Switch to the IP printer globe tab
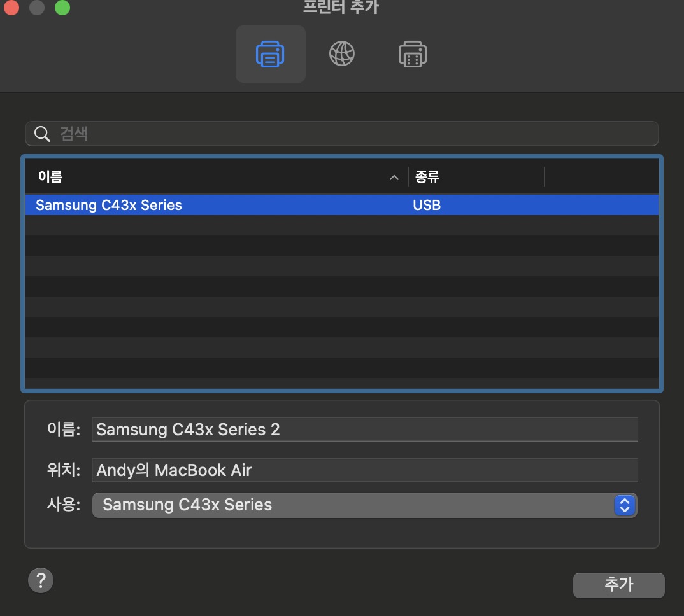Viewport: 684px width, 616px height. 341,54
